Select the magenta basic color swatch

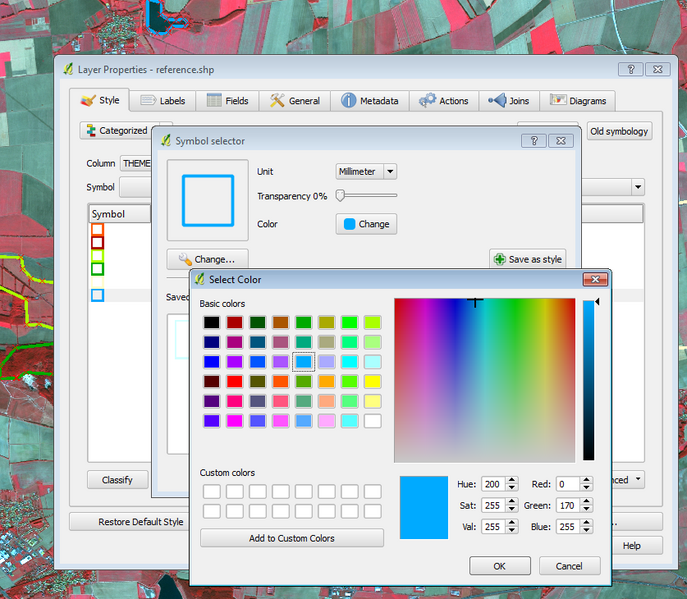tap(235, 421)
